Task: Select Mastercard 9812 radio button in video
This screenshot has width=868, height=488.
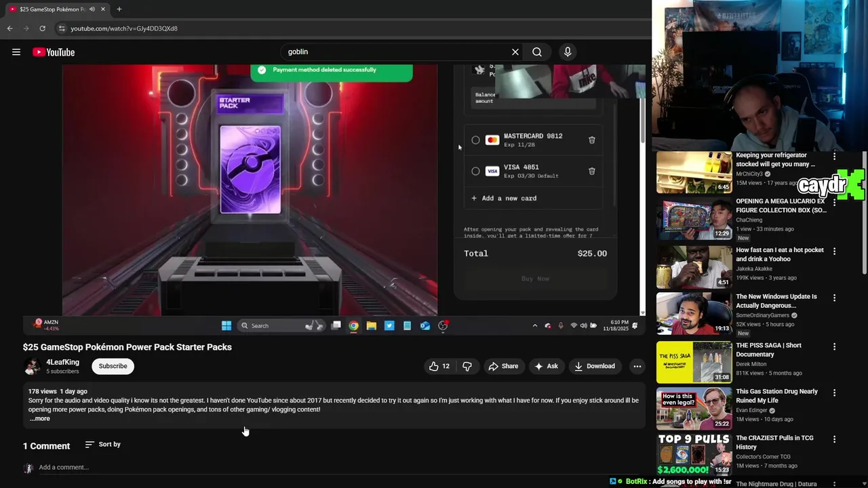Action: 475,140
